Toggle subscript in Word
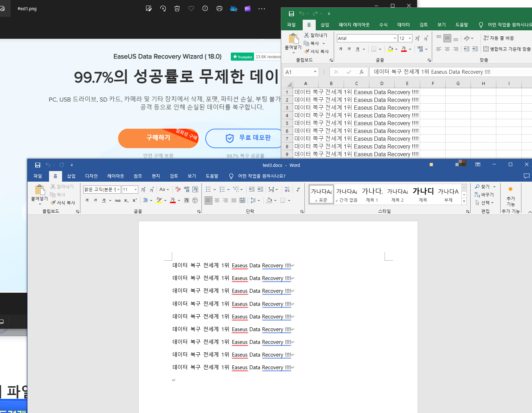The width and height of the screenshot is (532, 413). 126,200
